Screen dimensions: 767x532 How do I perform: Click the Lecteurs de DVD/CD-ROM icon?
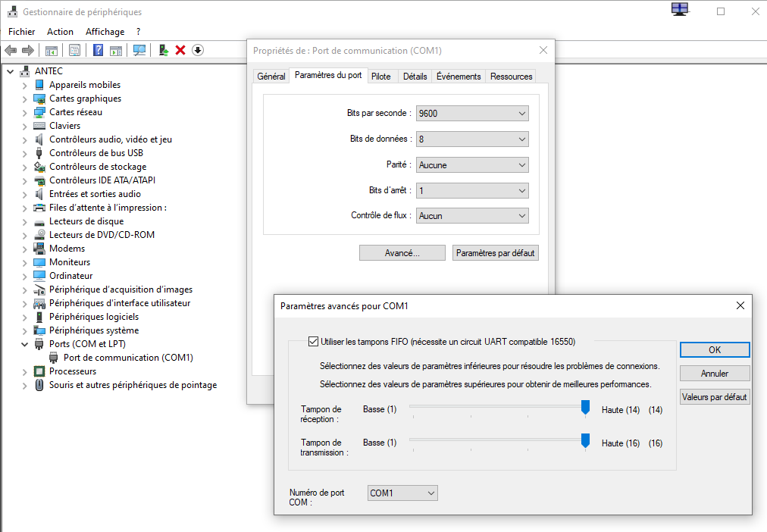(39, 235)
